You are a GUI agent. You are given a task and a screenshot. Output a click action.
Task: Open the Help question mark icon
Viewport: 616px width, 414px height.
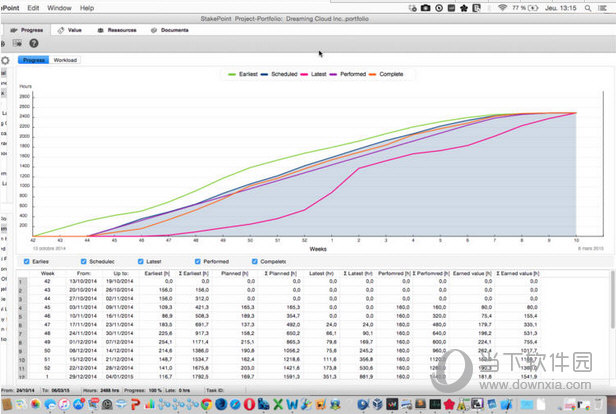34,44
